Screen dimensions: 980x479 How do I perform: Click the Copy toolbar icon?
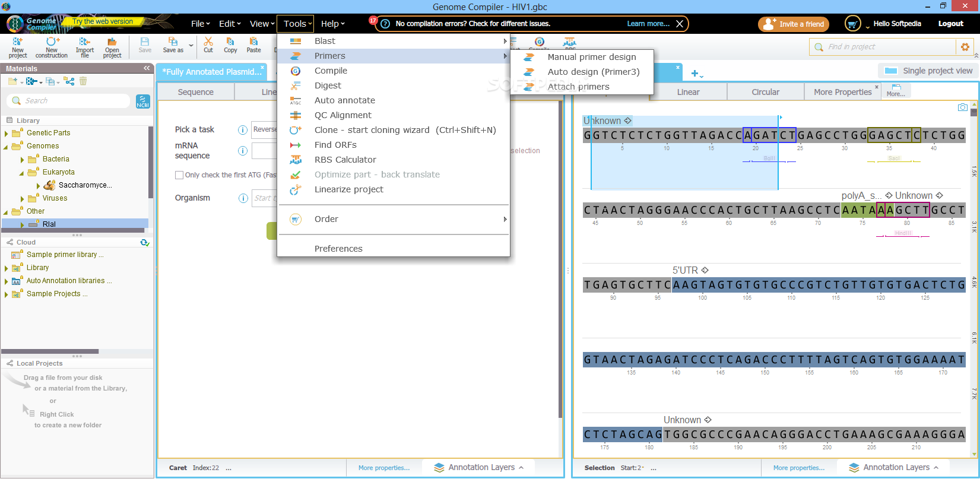(230, 45)
